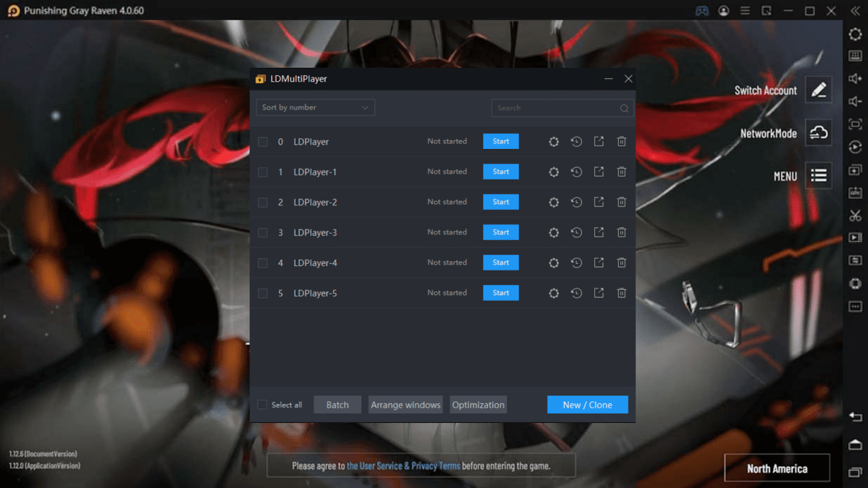Viewport: 868px width, 488px height.
Task: Open the video recorder sidebar icon
Action: click(x=855, y=237)
